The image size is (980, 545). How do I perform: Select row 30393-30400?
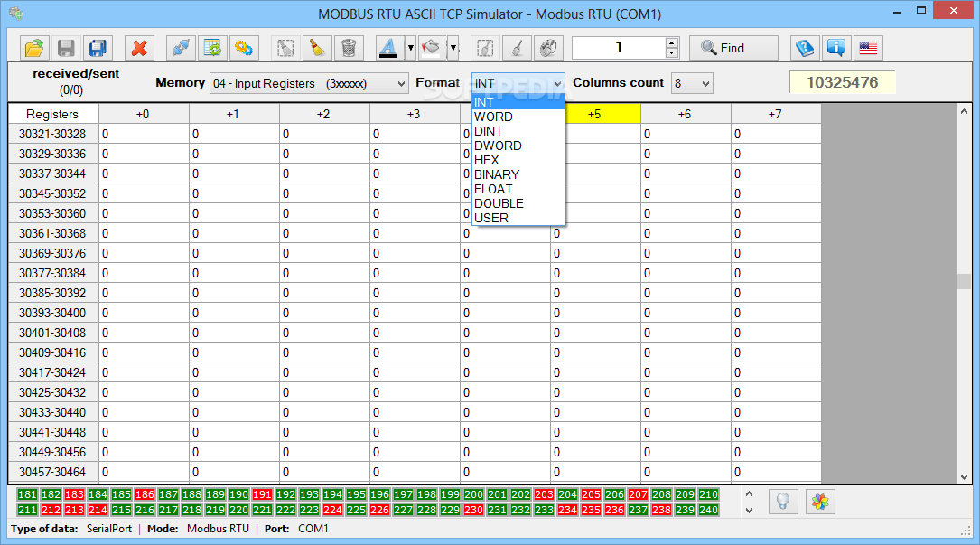coord(52,313)
